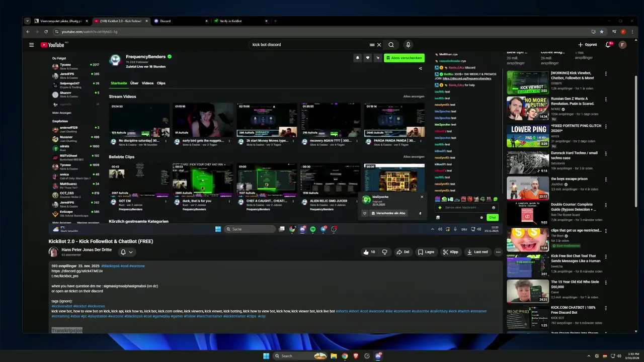Close the bisl2poche gift popup

[x=422, y=197]
